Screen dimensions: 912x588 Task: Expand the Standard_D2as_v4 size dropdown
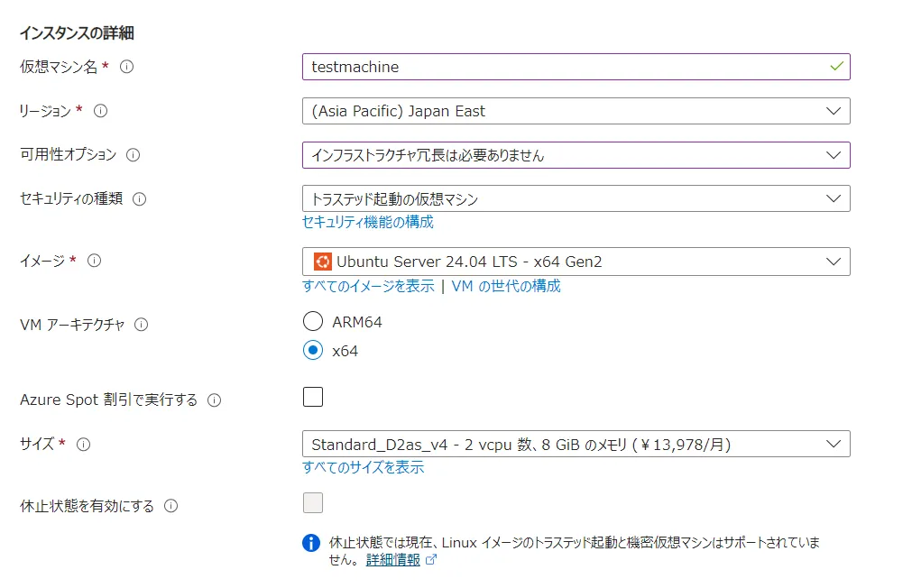click(576, 444)
